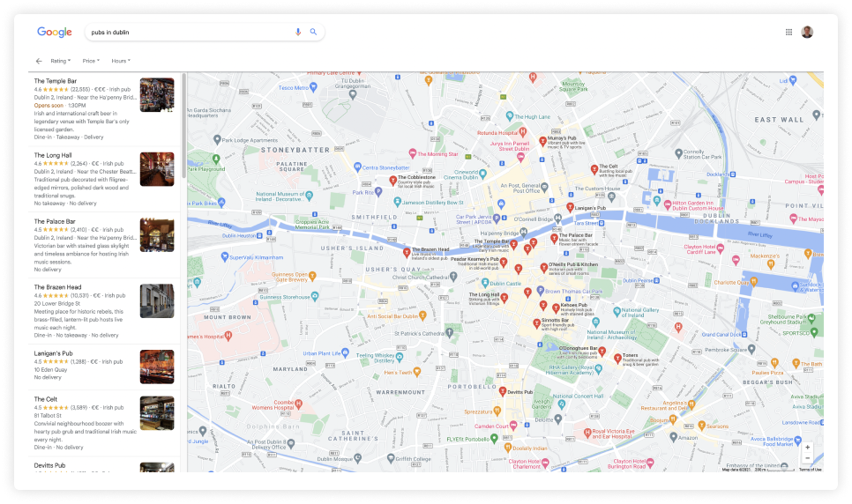This screenshot has width=852, height=504.
Task: Search by voice microphone icon
Action: [x=298, y=32]
